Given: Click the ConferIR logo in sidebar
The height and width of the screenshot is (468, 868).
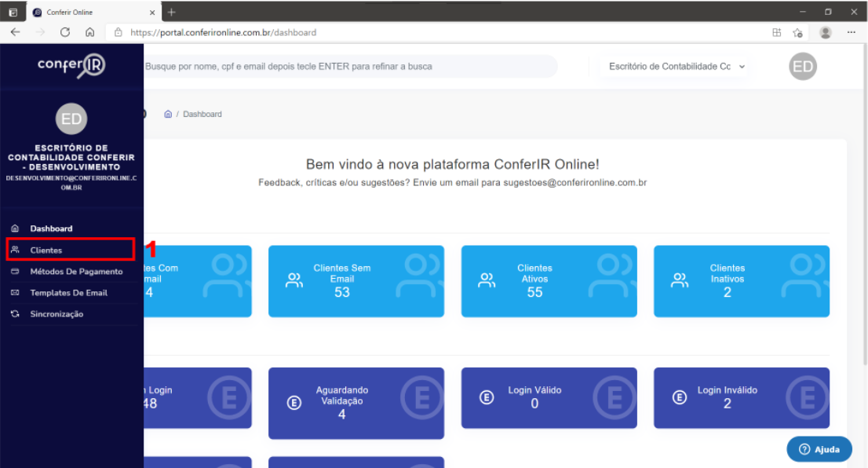Looking at the screenshot, I should click(71, 65).
